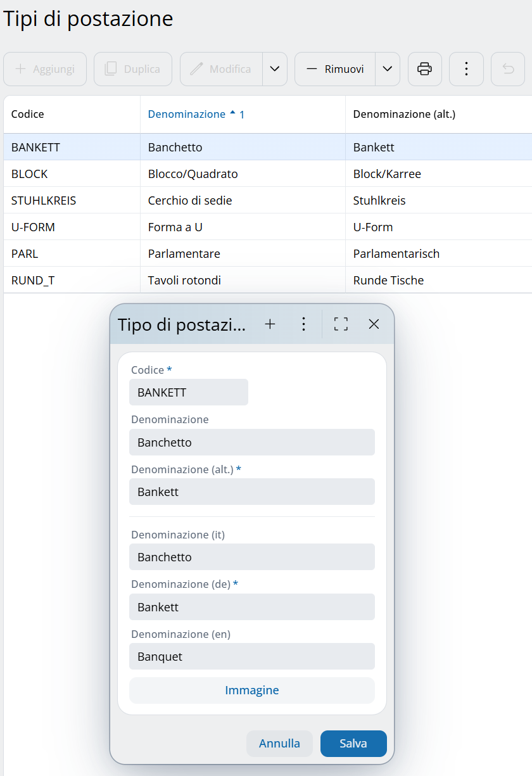Click the Duplica button
This screenshot has height=776, width=532.
tap(133, 69)
